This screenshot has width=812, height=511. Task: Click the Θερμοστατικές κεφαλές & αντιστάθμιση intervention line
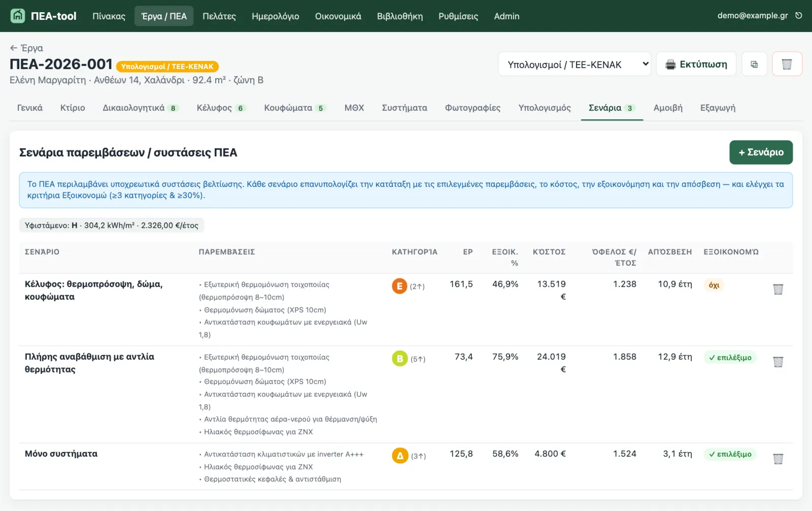(x=270, y=479)
